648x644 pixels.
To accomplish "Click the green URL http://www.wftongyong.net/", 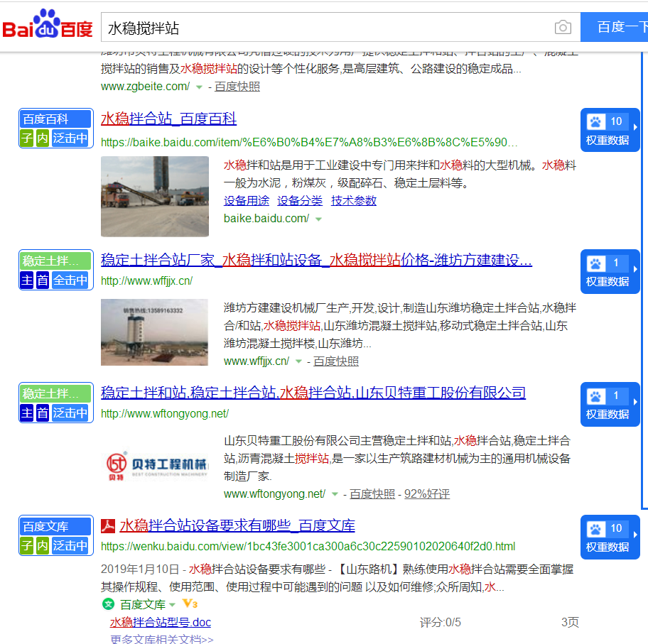I will (165, 413).
